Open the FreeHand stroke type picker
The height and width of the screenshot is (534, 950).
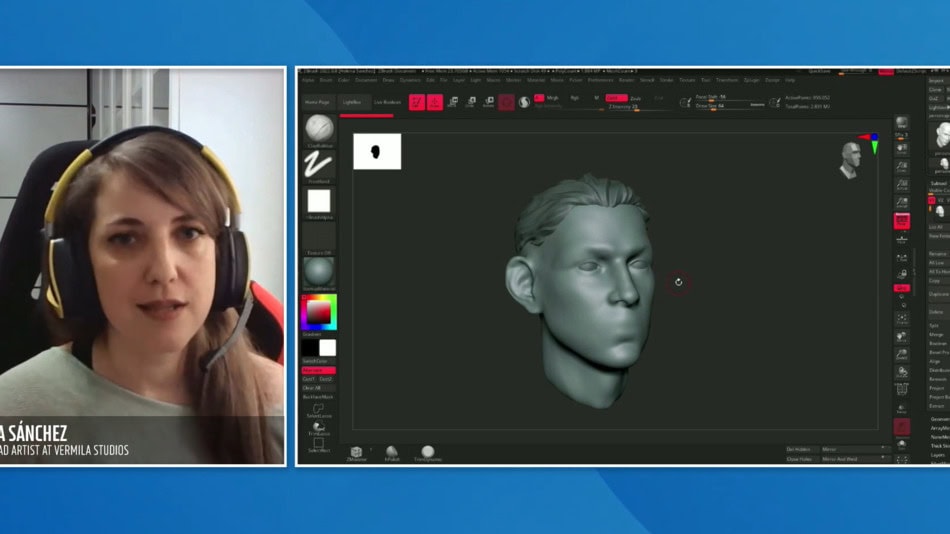[319, 164]
